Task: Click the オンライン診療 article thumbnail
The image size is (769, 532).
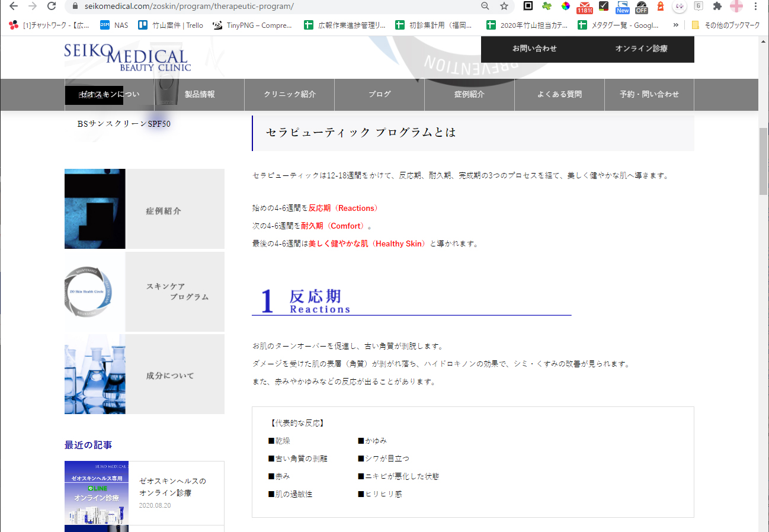Action: tap(97, 493)
